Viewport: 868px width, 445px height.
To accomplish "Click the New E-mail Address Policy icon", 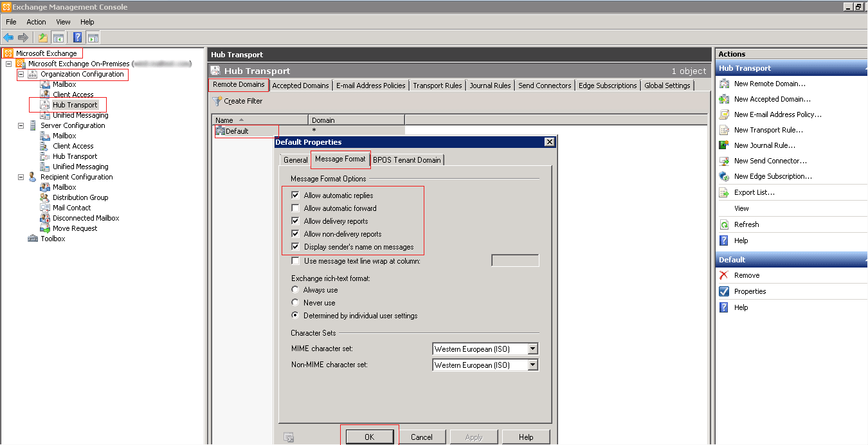I will pyautogui.click(x=724, y=114).
